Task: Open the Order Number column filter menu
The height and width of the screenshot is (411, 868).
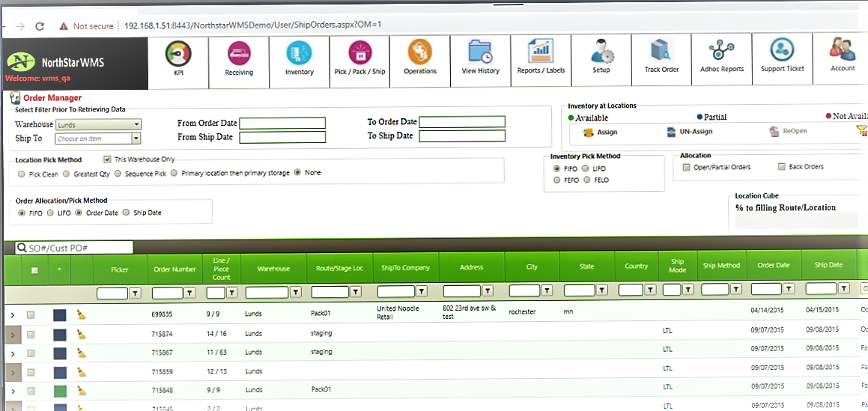Action: pos(190,292)
